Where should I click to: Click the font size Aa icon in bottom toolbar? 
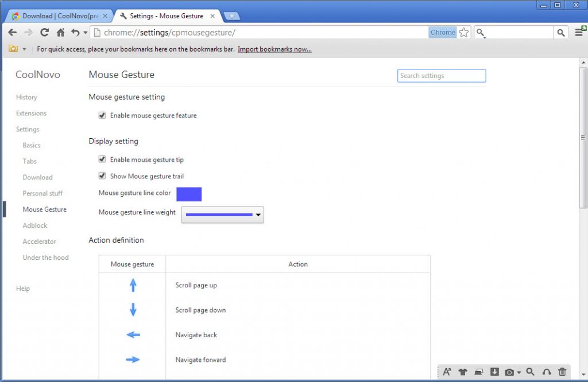[447, 372]
